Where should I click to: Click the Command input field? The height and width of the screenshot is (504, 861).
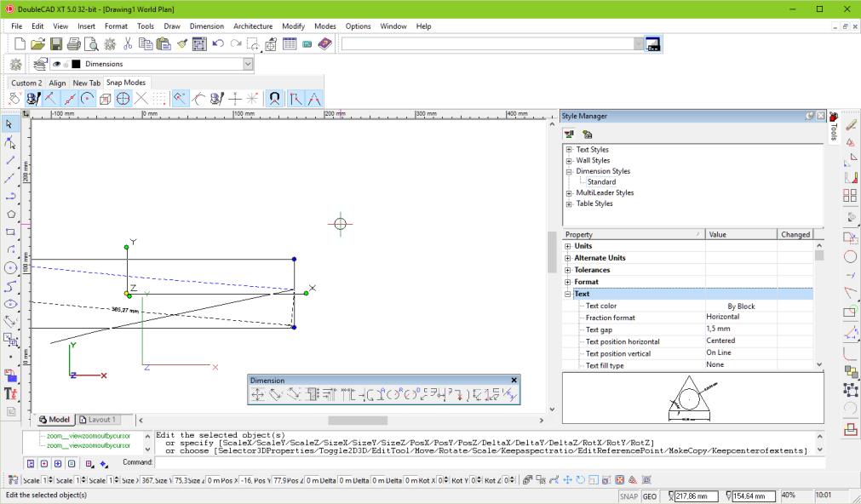point(490,462)
